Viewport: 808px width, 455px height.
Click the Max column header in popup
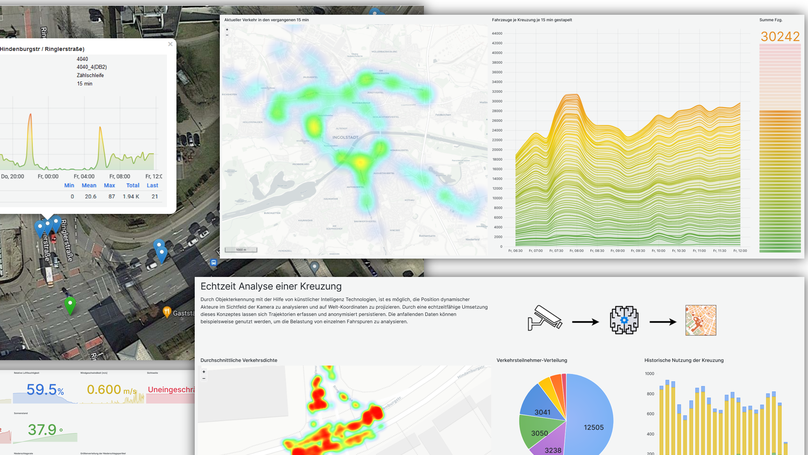coord(110,185)
